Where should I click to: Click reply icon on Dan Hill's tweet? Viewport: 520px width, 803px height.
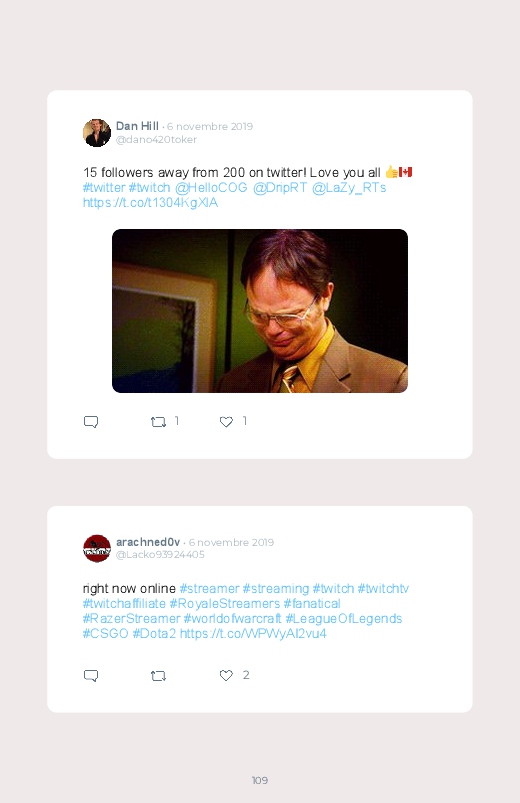click(91, 421)
